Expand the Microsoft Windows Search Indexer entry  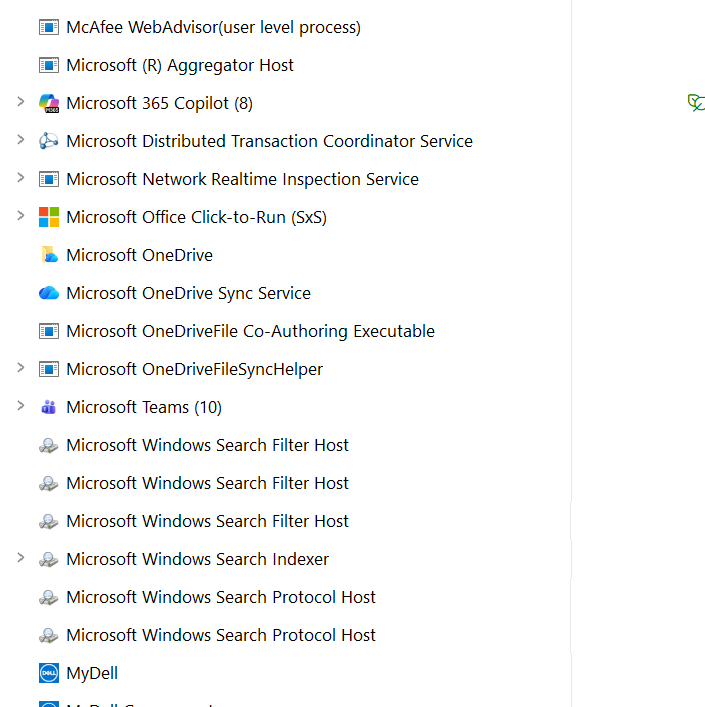(x=20, y=558)
